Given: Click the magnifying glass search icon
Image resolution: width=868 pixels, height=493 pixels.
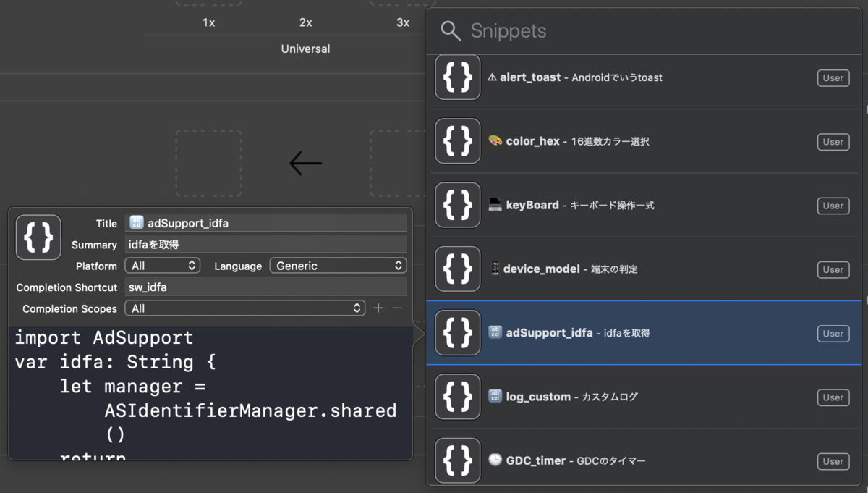Looking at the screenshot, I should 451,31.
